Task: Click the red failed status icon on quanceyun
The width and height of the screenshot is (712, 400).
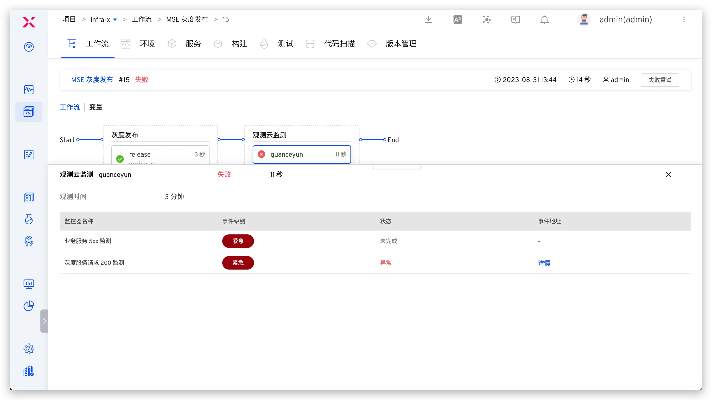Action: 261,154
